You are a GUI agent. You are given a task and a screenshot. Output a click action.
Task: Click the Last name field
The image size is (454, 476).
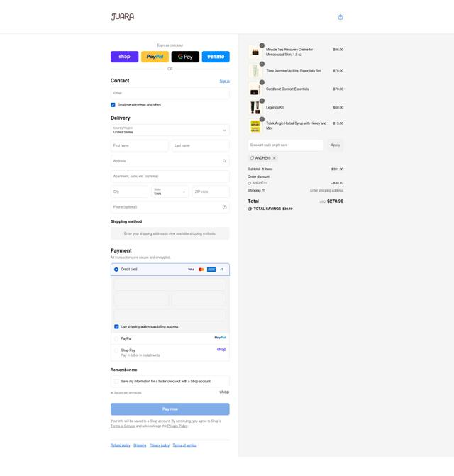pyautogui.click(x=201, y=145)
